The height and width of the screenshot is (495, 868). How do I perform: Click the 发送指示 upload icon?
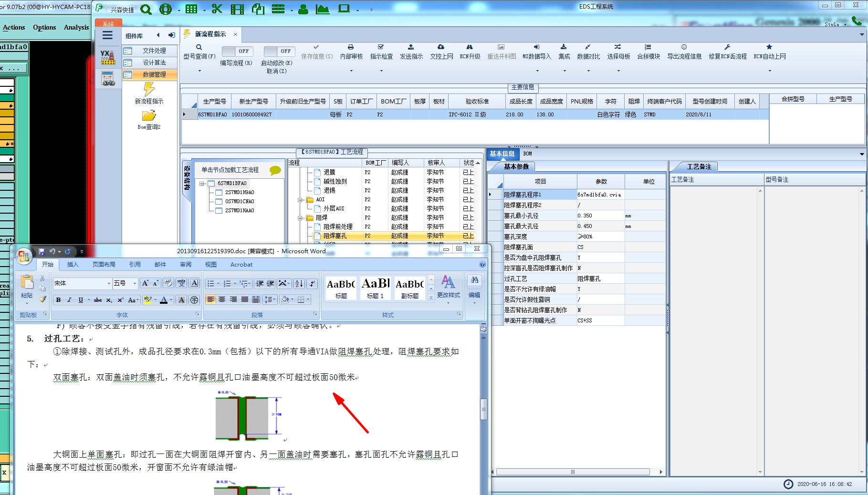pyautogui.click(x=411, y=47)
